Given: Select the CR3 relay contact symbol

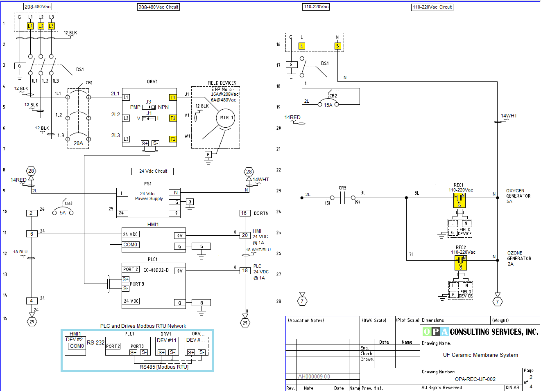Looking at the screenshot, I should pos(342,198).
